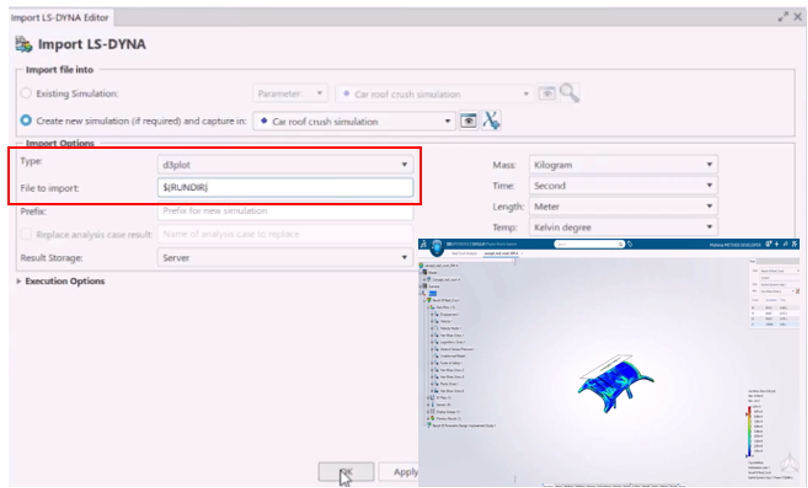808x488 pixels.
Task: Click the X function icon beside capture dropdown
Action: coord(491,121)
